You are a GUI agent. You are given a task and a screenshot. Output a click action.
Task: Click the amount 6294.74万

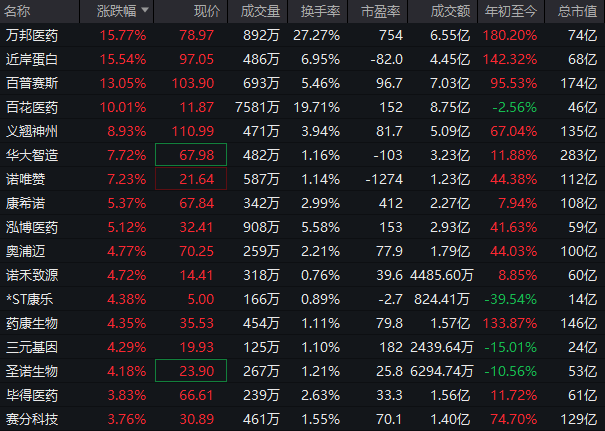[x=441, y=371]
